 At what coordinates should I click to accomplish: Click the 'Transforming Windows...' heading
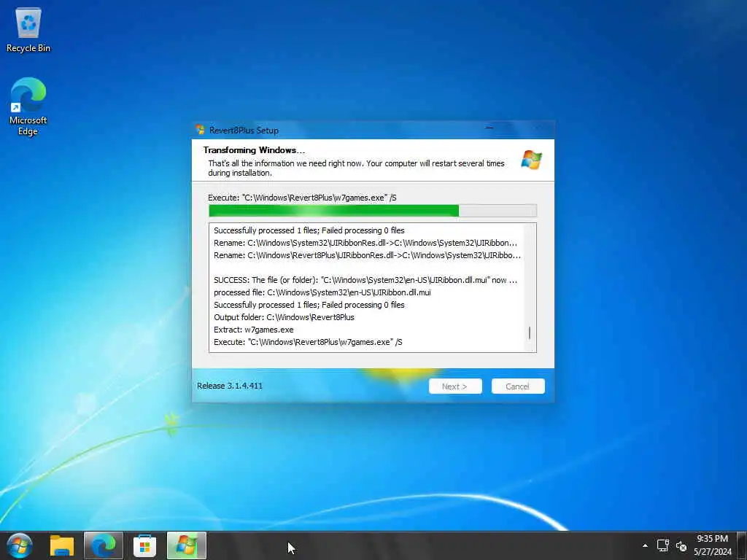pos(254,150)
